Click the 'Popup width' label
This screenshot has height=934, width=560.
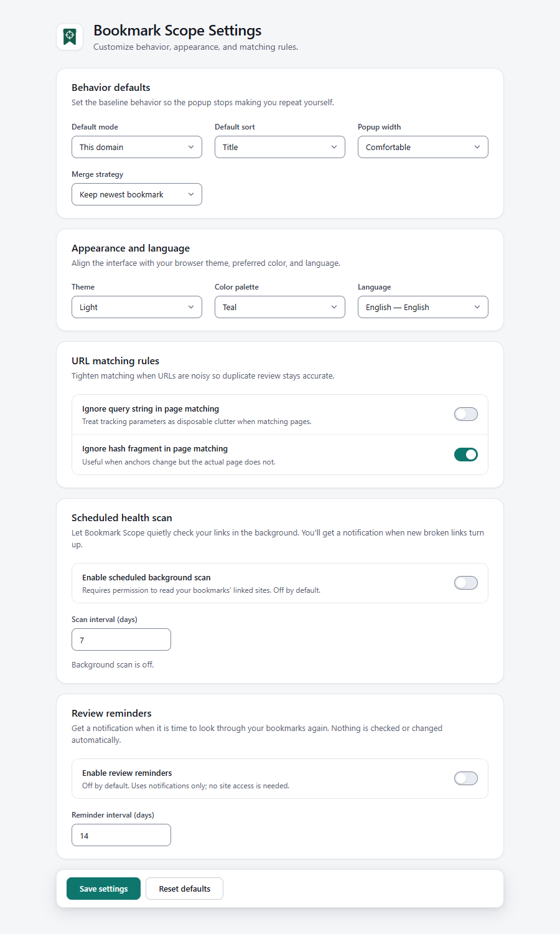(379, 127)
